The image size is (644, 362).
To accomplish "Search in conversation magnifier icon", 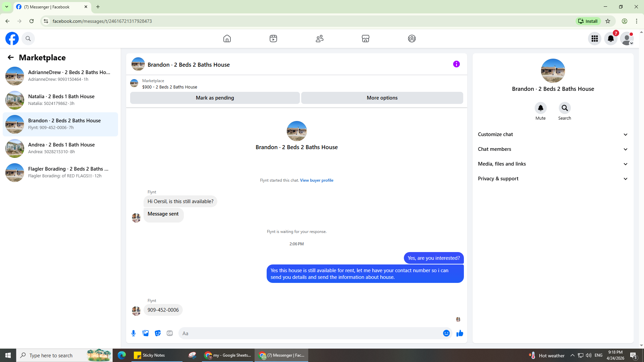I will [x=565, y=108].
